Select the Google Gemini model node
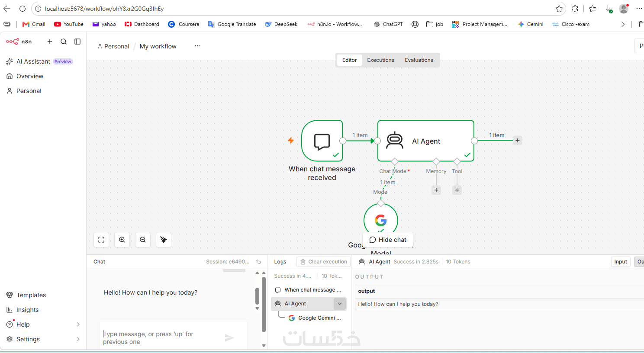Viewport: 644px width, 353px height. (x=381, y=220)
